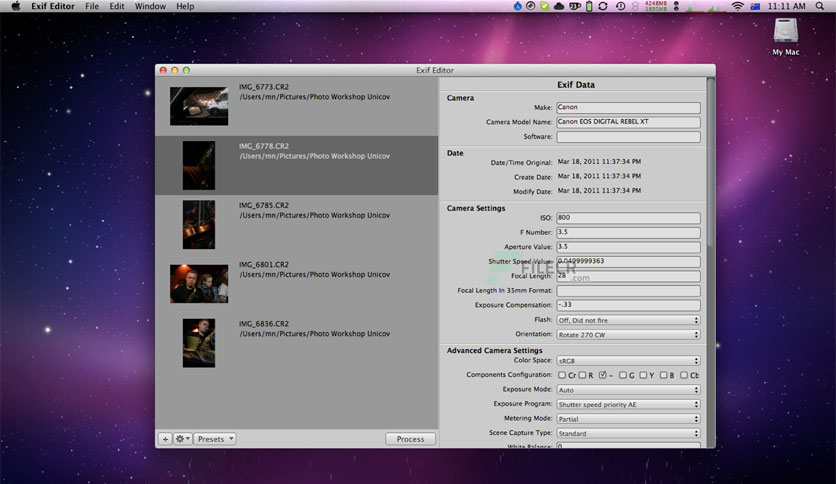Open the Orientation dropdown
Viewport: 836px width, 484px height.
[x=628, y=334]
